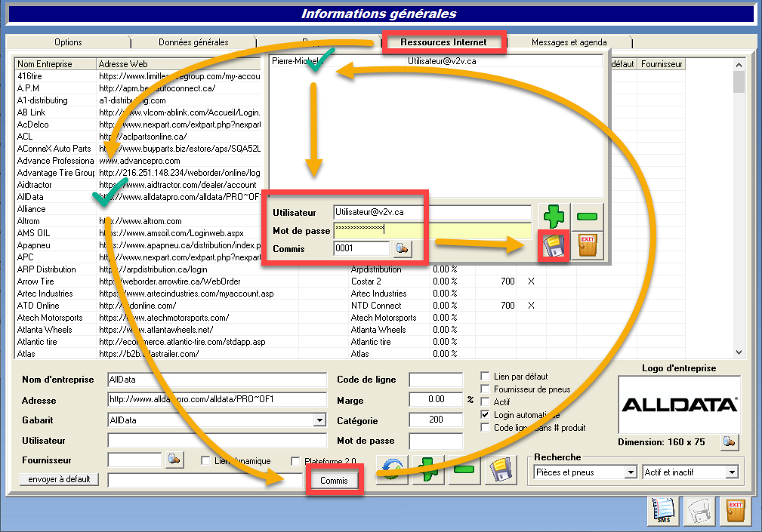The image size is (762, 532).
Task: Click the Nom d'entreprise input field
Action: [217, 380]
